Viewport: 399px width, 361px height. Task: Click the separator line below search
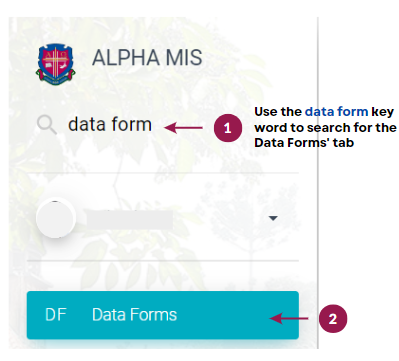click(x=163, y=173)
